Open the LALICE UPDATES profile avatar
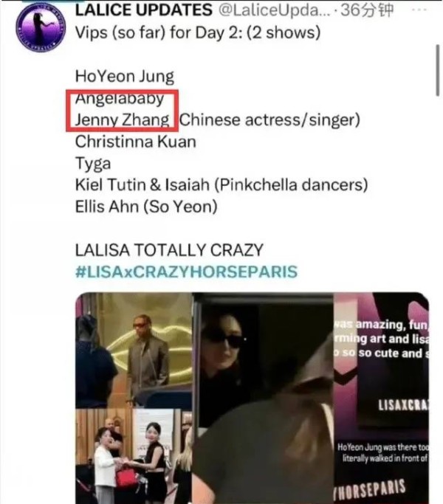443x504 pixels. point(41,27)
